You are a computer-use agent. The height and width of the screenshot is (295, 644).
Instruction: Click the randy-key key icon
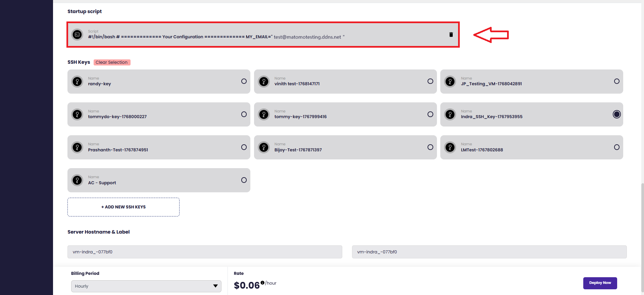[x=78, y=82]
